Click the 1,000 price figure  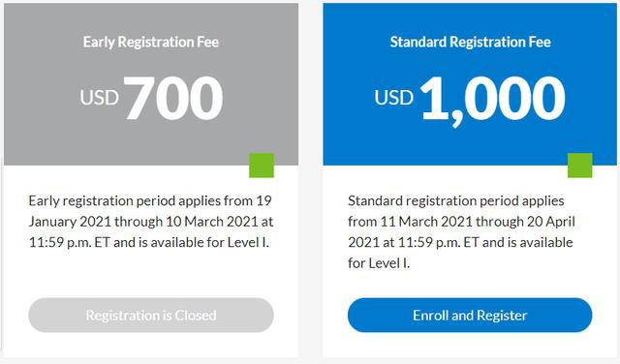point(492,100)
